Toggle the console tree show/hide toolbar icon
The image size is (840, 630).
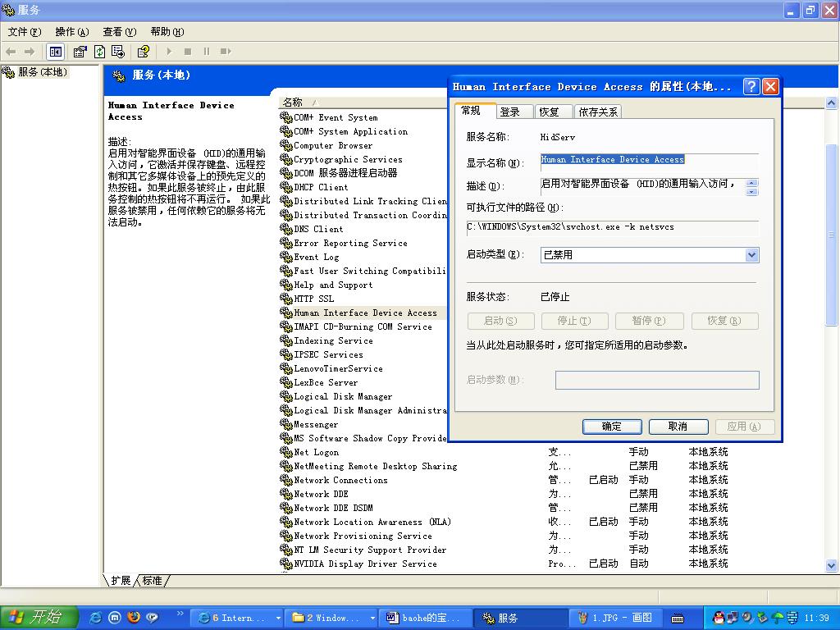(x=55, y=52)
